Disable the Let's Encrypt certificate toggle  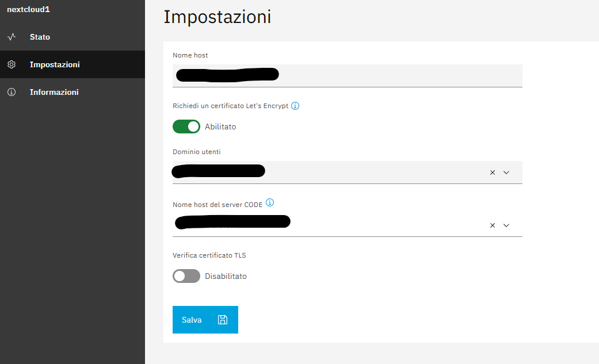click(186, 127)
